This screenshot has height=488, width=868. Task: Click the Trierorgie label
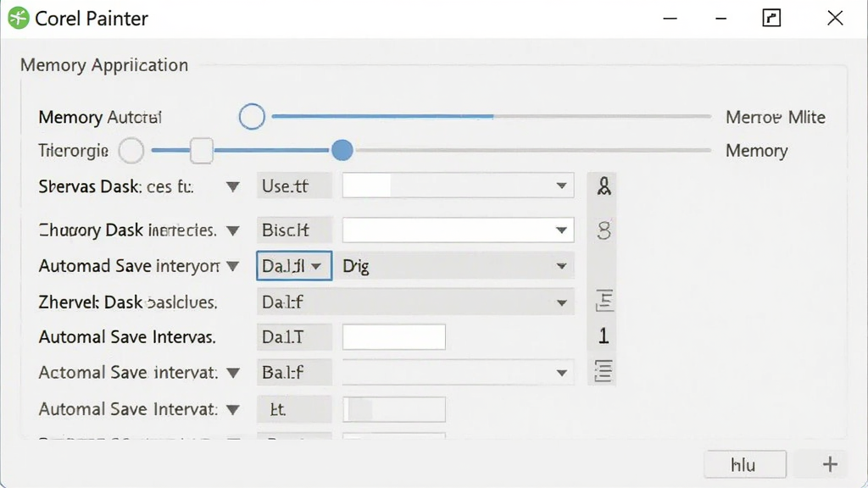pyautogui.click(x=73, y=151)
